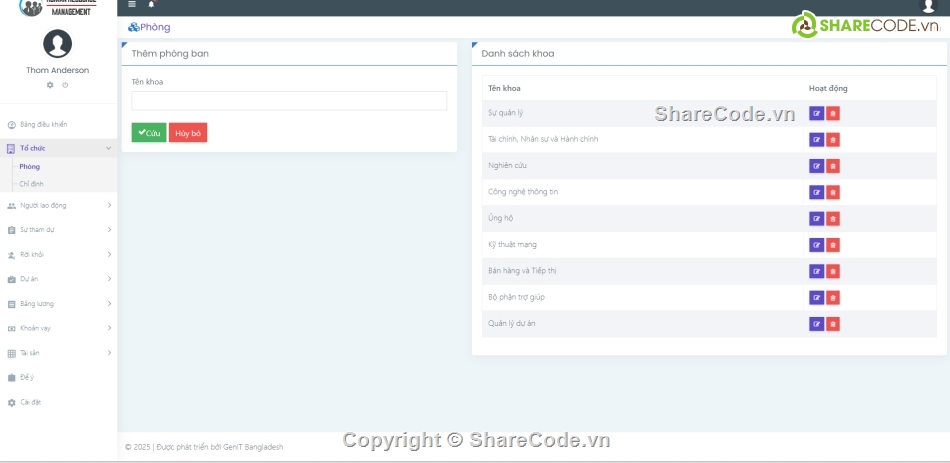Delete the Nghiên cứu department
Image resolution: width=950 pixels, height=463 pixels.
(832, 166)
